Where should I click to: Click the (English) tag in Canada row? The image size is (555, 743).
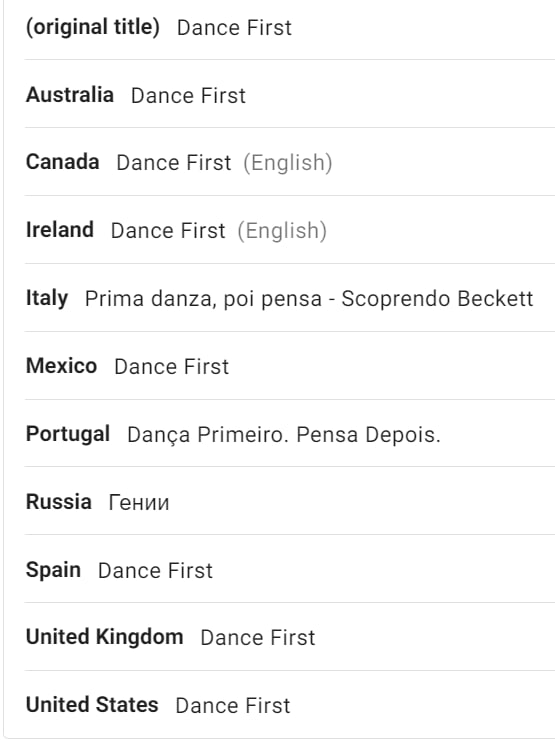(288, 163)
